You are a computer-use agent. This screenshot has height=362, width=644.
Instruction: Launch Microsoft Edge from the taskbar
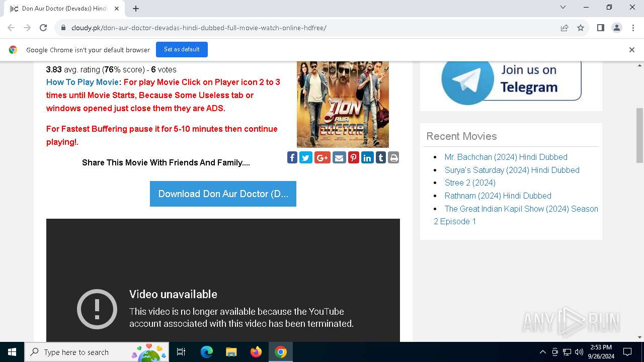tap(207, 352)
